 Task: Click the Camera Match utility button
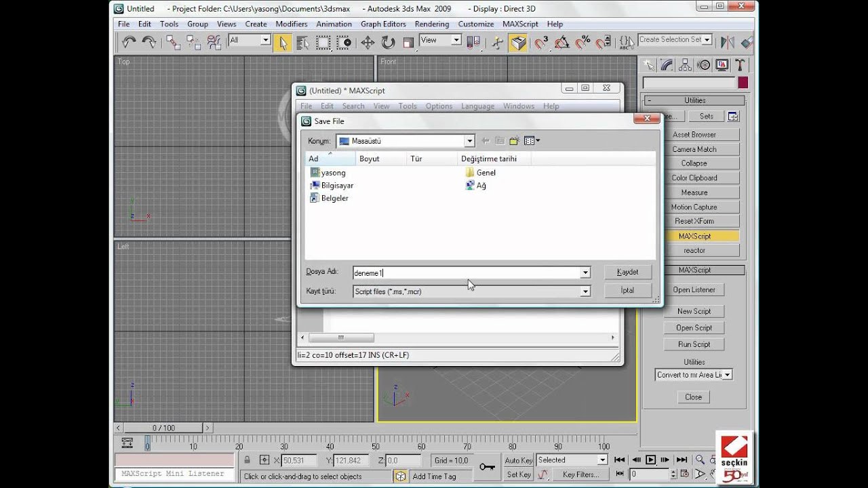pyautogui.click(x=694, y=149)
